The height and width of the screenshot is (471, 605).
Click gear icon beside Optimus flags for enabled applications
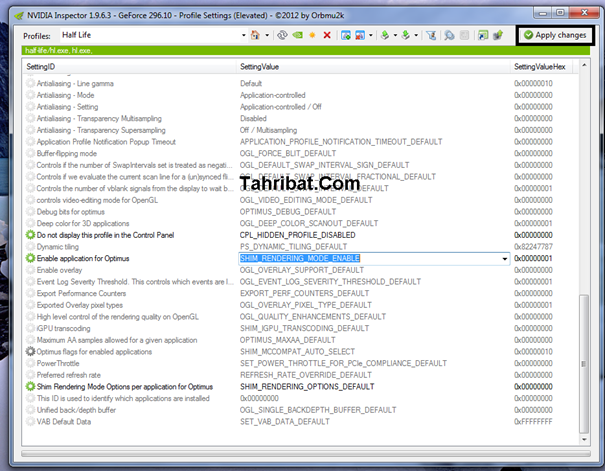30,352
